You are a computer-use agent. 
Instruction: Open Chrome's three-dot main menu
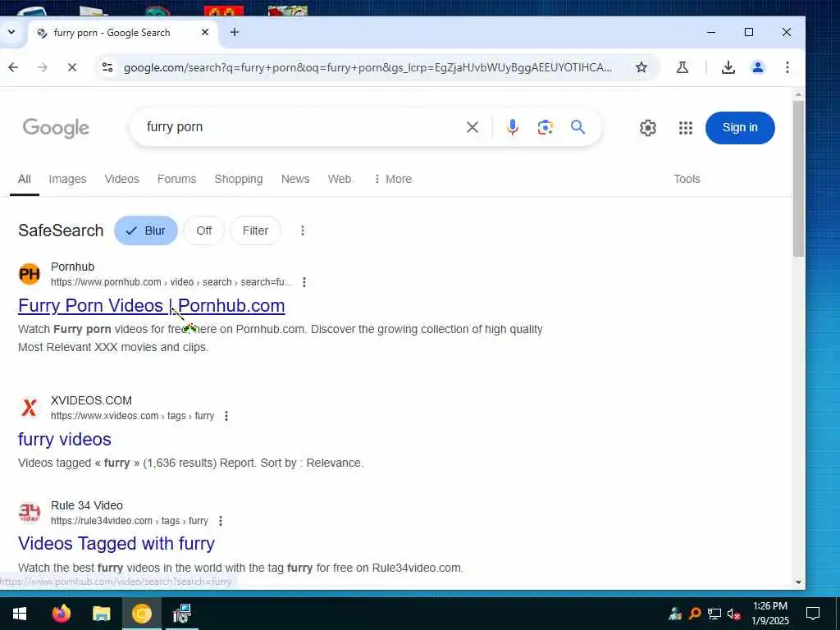(x=787, y=67)
